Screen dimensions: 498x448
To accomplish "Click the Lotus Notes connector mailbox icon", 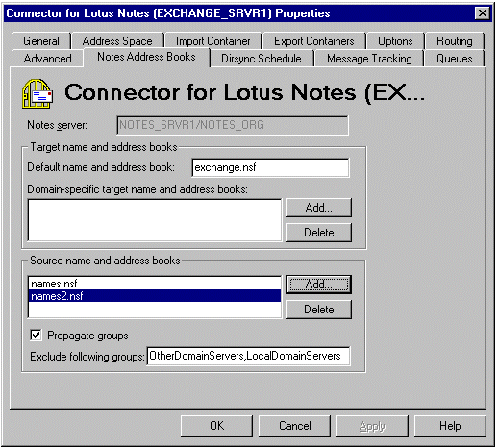I will pyautogui.click(x=37, y=93).
